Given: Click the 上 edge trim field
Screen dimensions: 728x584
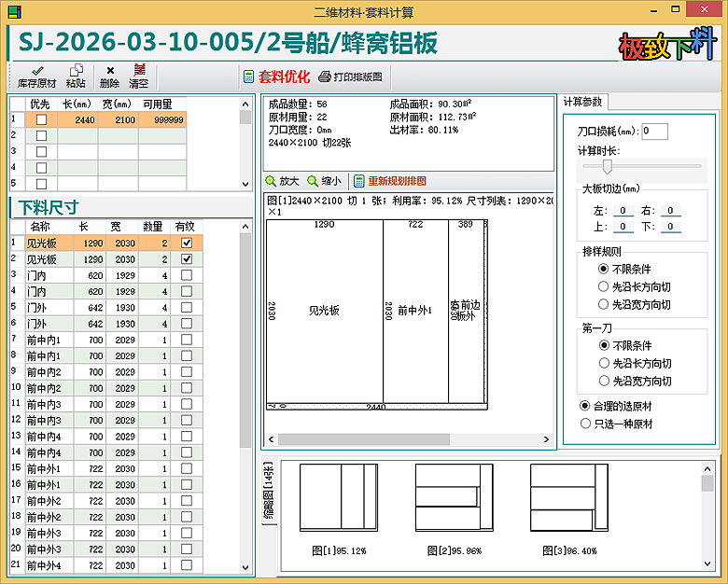Looking at the screenshot, I should (x=623, y=227).
